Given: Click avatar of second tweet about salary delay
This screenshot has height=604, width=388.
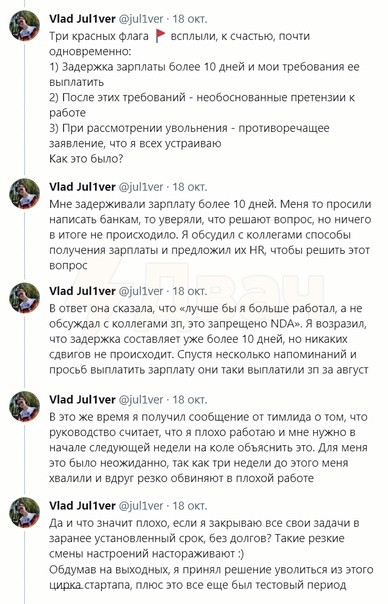Looking at the screenshot, I should point(24,193).
